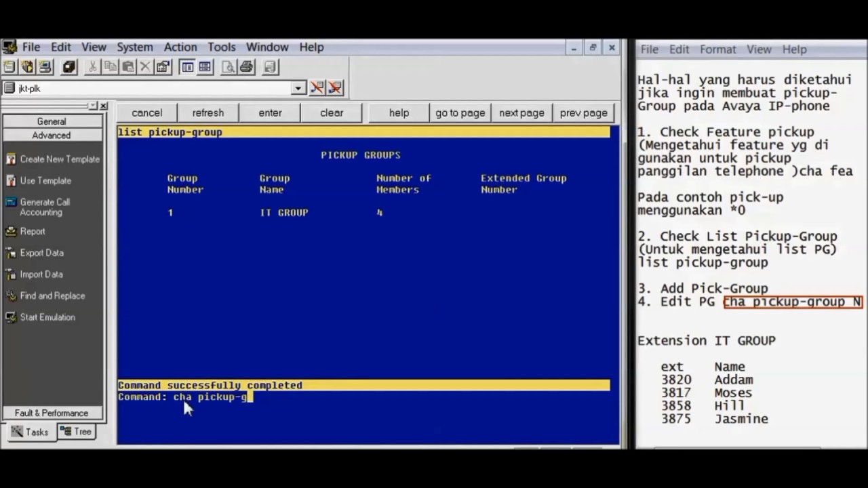The height and width of the screenshot is (488, 868).
Task: Click the enter button above the terminal
Action: pos(270,113)
